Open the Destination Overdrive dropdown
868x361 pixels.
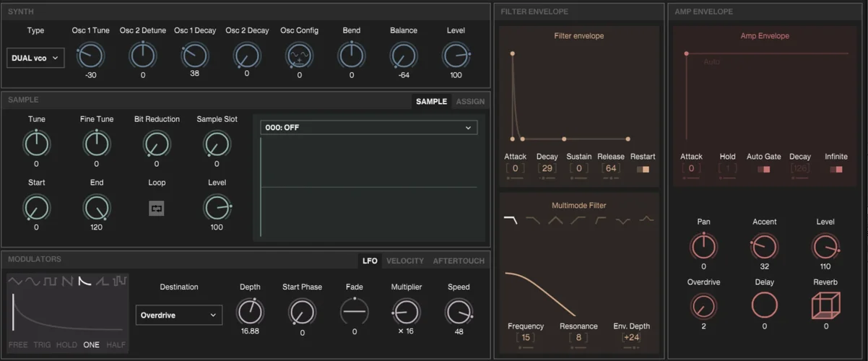coord(178,316)
